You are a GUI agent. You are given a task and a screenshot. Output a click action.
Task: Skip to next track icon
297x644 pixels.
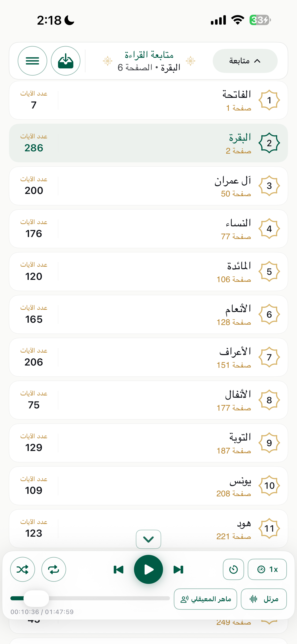[178, 570]
